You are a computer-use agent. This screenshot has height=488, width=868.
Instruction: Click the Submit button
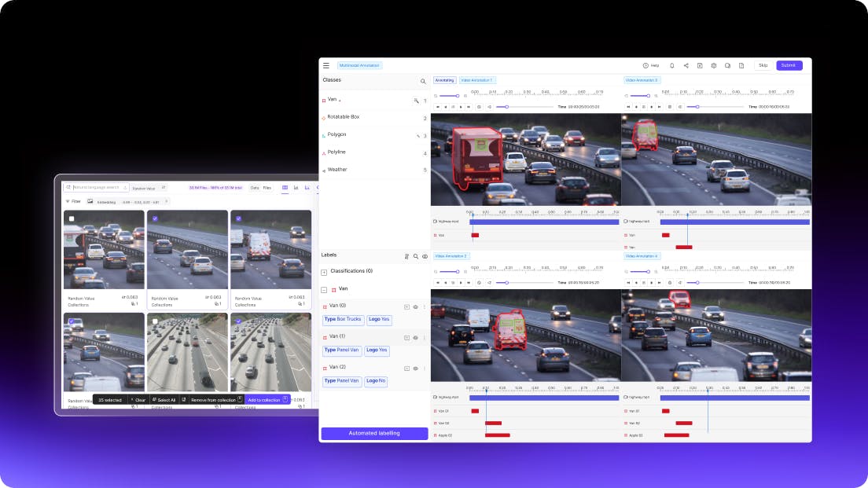(x=789, y=65)
